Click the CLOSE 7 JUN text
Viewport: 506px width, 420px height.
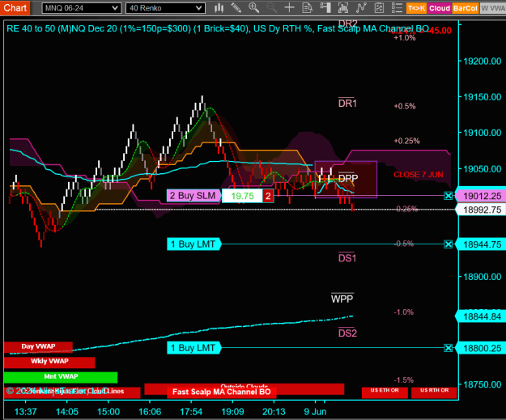[419, 175]
